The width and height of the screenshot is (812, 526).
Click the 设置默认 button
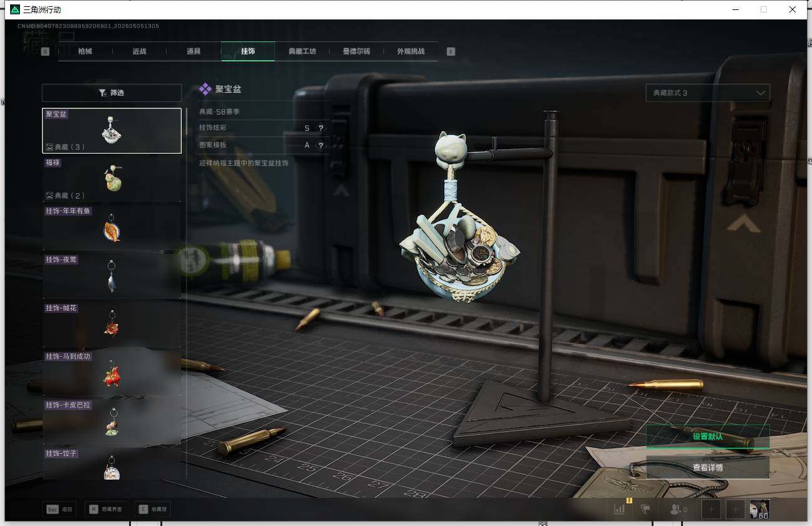708,436
